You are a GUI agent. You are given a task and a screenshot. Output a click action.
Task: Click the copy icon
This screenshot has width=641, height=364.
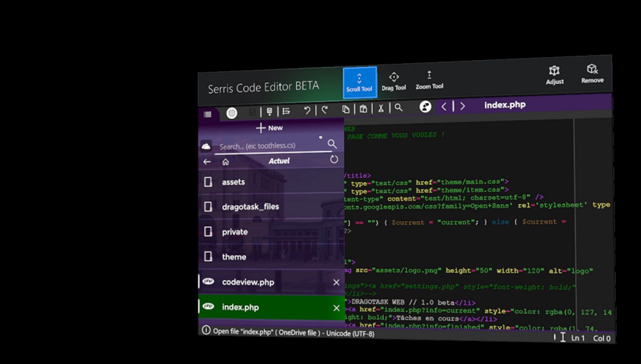pos(346,109)
